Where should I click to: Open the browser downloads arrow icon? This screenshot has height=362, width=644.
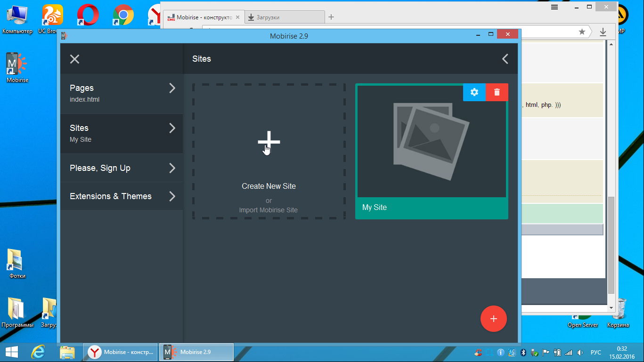603,32
